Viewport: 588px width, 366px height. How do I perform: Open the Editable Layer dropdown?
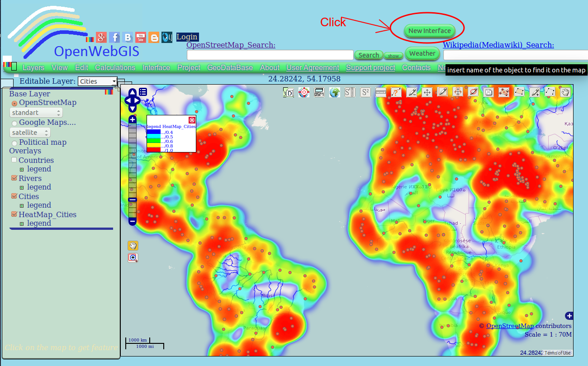click(98, 81)
